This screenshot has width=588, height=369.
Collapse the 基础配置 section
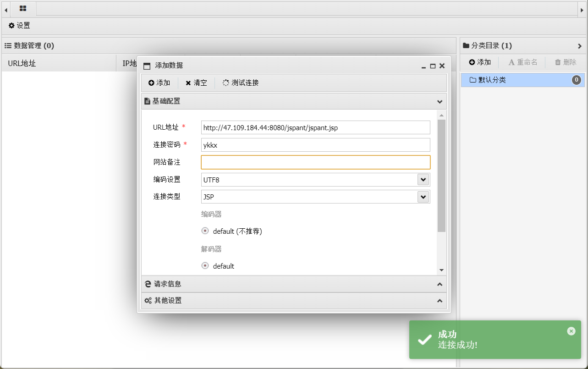440,101
